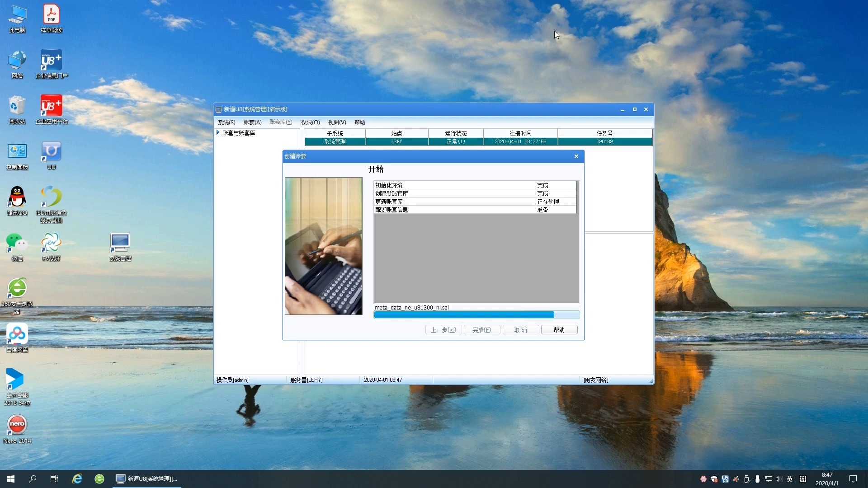
Task: Select the 创建新账套库 row
Action: 475,193
